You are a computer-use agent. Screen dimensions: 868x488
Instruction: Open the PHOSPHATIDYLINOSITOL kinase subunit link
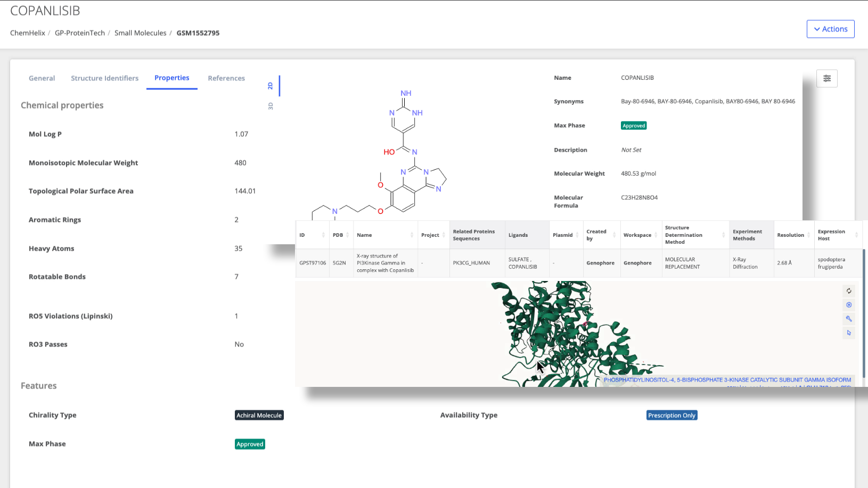tap(727, 380)
